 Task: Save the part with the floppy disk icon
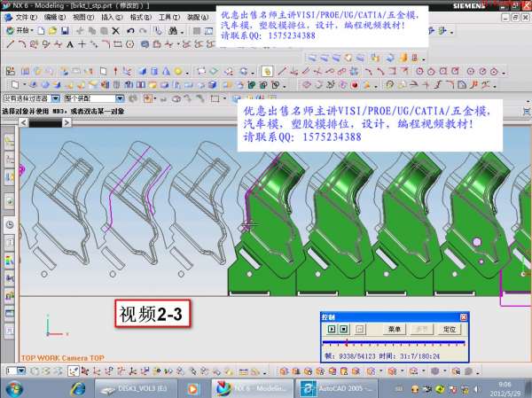point(65,31)
